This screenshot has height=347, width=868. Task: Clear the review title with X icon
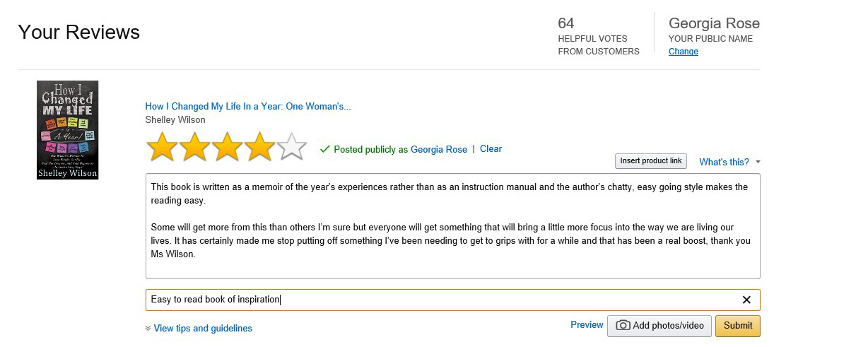coord(746,300)
